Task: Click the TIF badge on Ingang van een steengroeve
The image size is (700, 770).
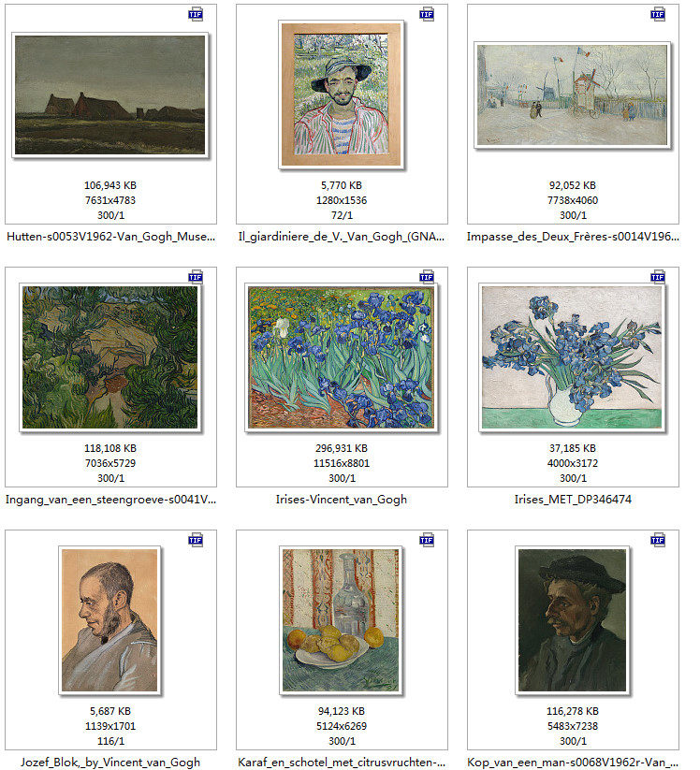Action: click(x=196, y=277)
